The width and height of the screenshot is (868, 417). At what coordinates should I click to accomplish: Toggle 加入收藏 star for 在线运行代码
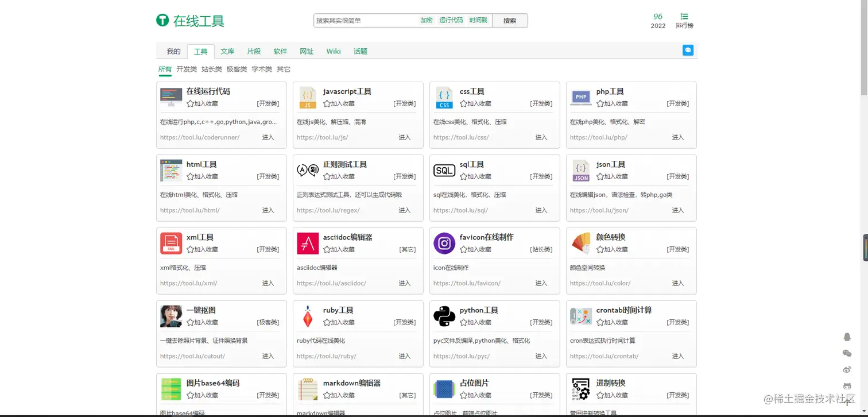[191, 104]
